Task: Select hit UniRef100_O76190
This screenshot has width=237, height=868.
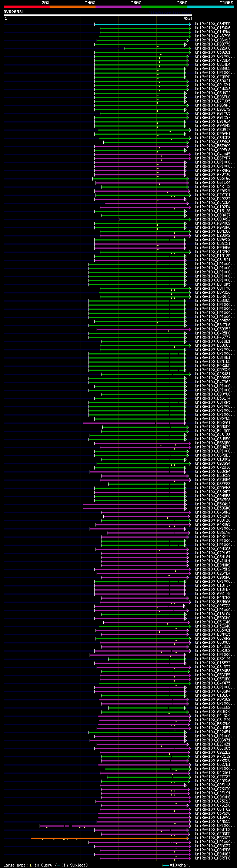Action: point(213,805)
